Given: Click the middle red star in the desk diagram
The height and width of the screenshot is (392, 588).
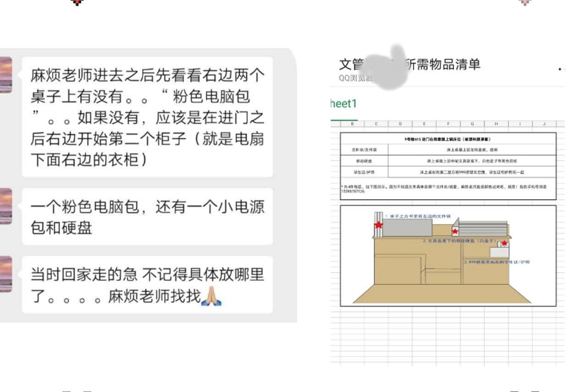Looking at the screenshot, I should (455, 232).
